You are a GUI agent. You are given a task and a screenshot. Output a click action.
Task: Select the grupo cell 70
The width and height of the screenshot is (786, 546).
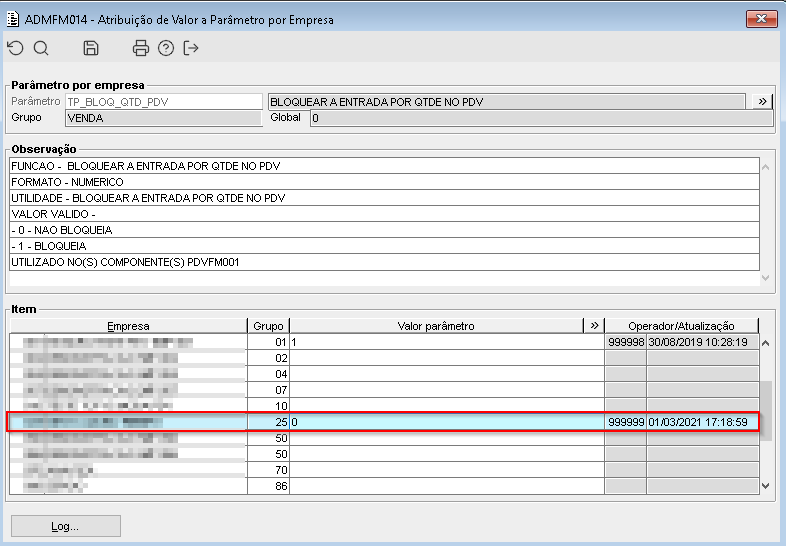(268, 470)
